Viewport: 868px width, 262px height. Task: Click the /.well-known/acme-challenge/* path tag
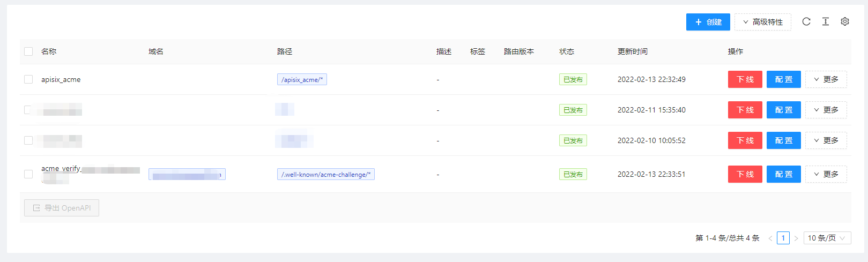pos(325,174)
